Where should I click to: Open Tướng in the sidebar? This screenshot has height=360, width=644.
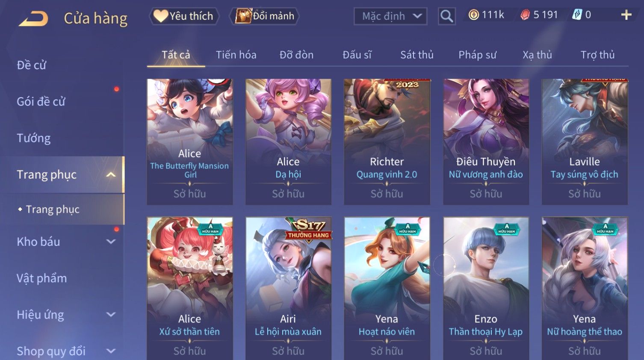coord(34,138)
